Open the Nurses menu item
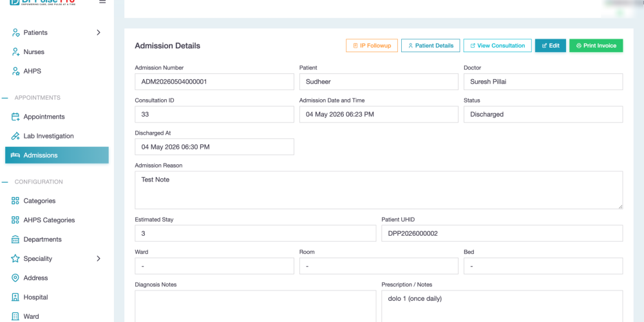 57,52
